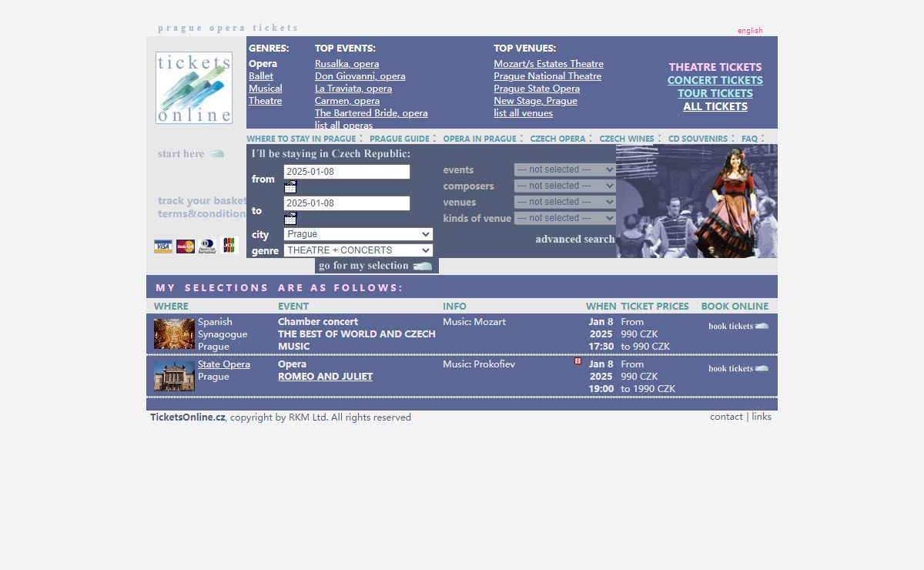Click the JCB card icon
This screenshot has height=570, width=924.
229,246
